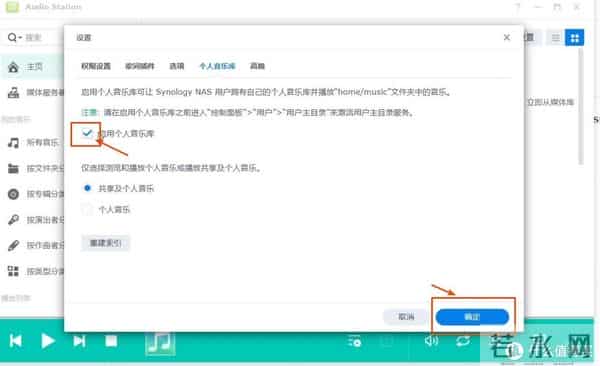Open 所有音乐 with the music note icon
Screen dimensions: 600x366
click(33, 143)
